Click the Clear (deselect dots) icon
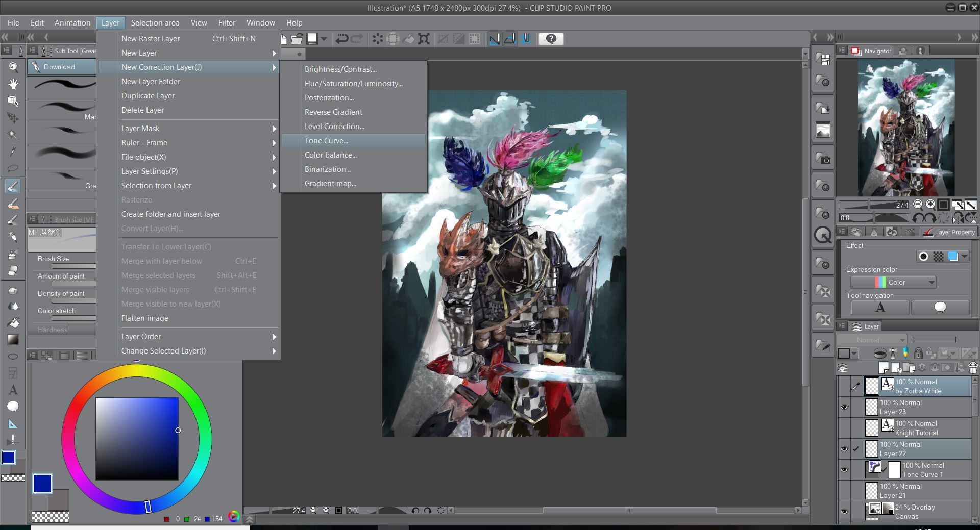Viewport: 980px width, 530px height. tap(378, 39)
